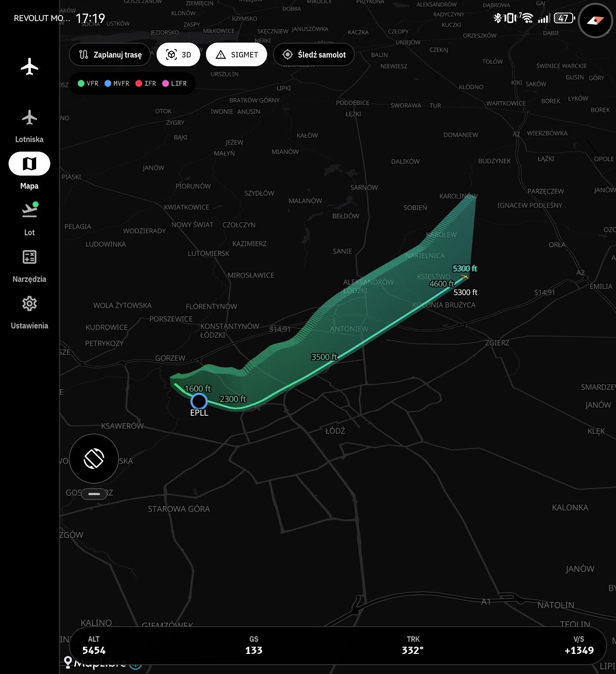This screenshot has width=616, height=674.
Task: Tap the 3500 ft altitude label
Action: click(324, 357)
